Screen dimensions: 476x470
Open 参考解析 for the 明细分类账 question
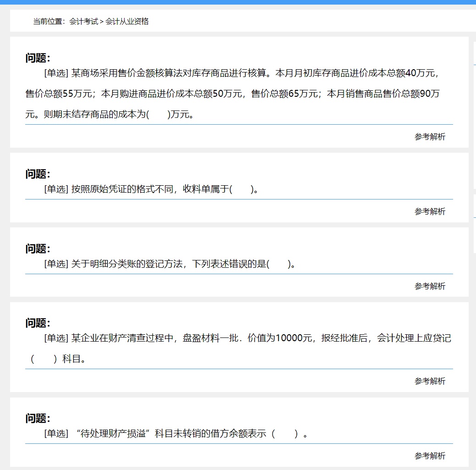pos(429,286)
